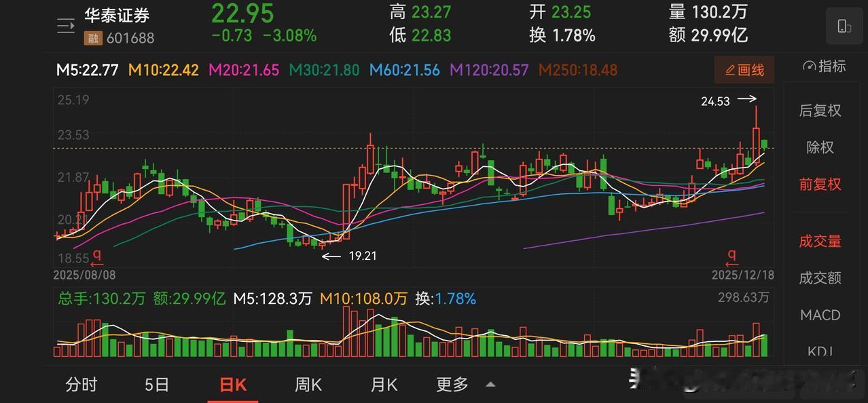Select the 日K tab
This screenshot has height=403, width=868.
[x=233, y=385]
